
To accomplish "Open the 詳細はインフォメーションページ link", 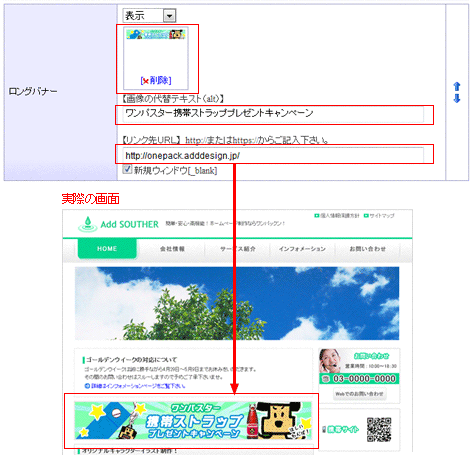I will click(x=135, y=386).
